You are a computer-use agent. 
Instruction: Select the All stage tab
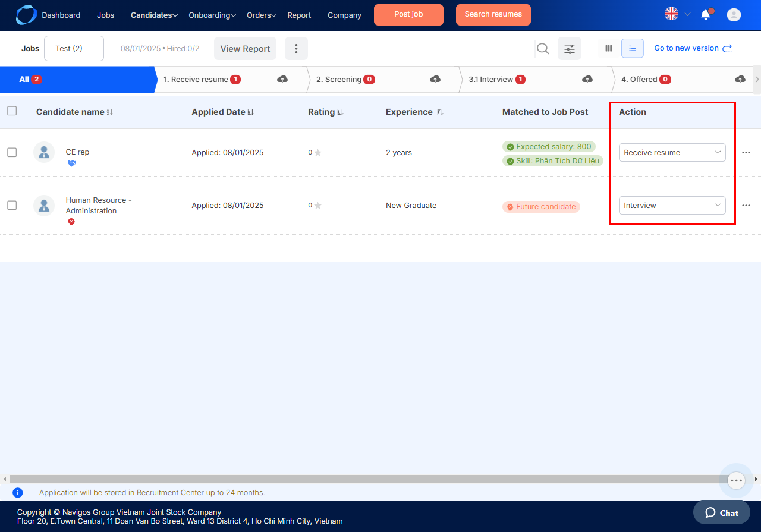point(77,79)
